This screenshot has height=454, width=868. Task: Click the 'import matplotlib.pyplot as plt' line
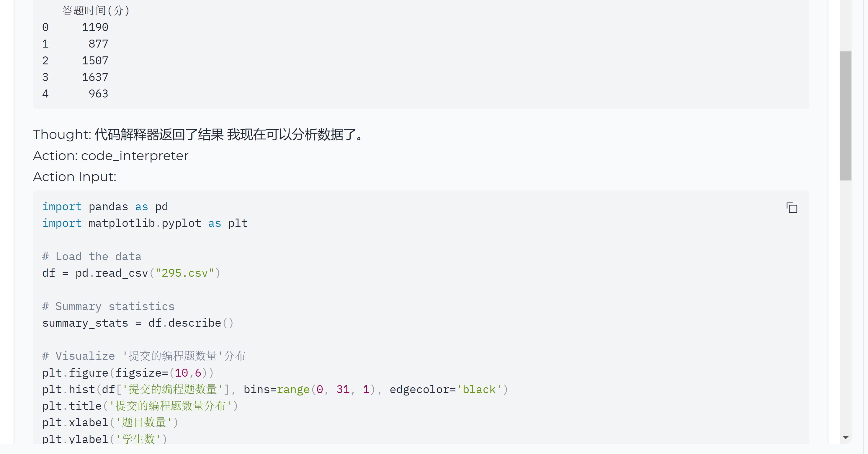point(145,223)
